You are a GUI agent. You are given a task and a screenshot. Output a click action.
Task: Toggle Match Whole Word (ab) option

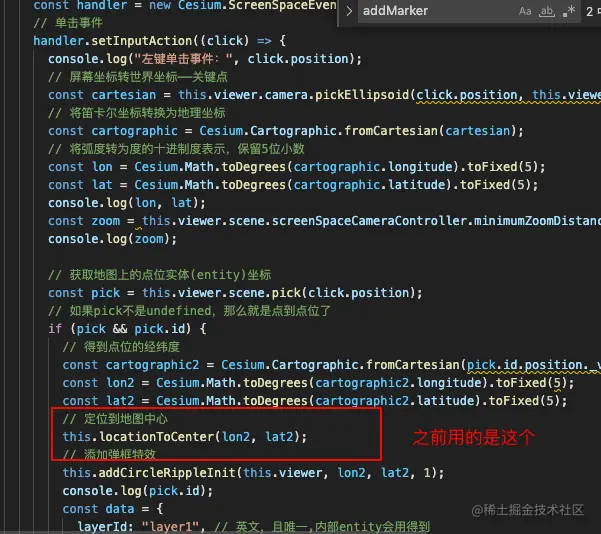point(547,11)
